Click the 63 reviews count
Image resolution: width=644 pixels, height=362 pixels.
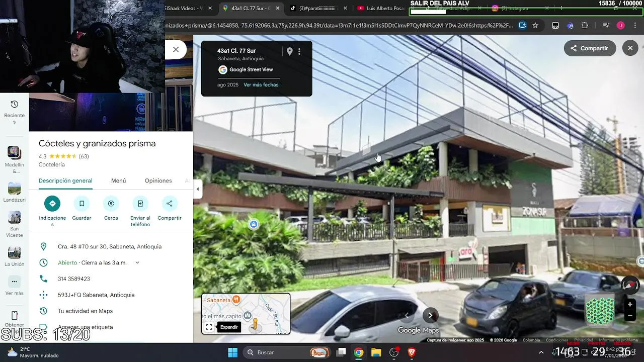(x=84, y=156)
